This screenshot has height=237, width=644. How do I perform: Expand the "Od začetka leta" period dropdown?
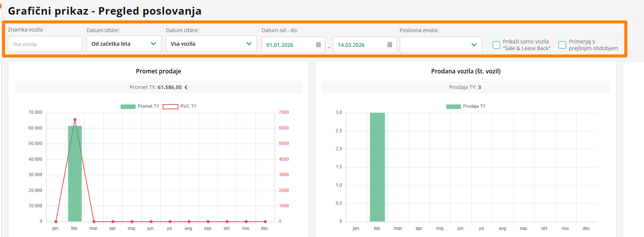124,44
